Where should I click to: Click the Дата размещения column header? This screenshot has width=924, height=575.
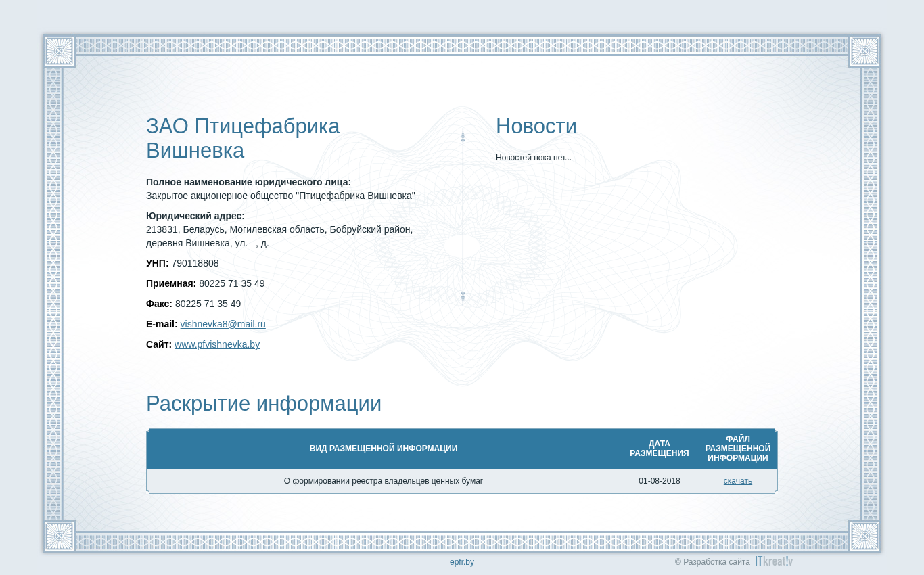click(660, 448)
